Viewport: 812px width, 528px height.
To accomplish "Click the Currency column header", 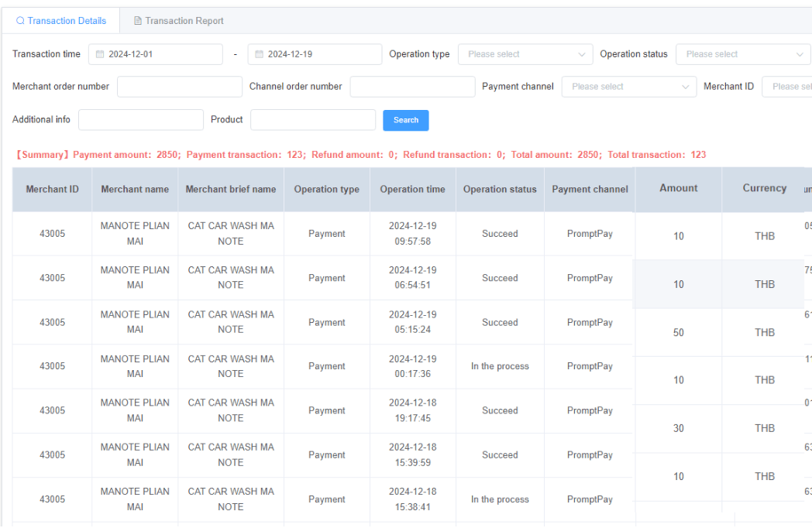I will pos(764,188).
